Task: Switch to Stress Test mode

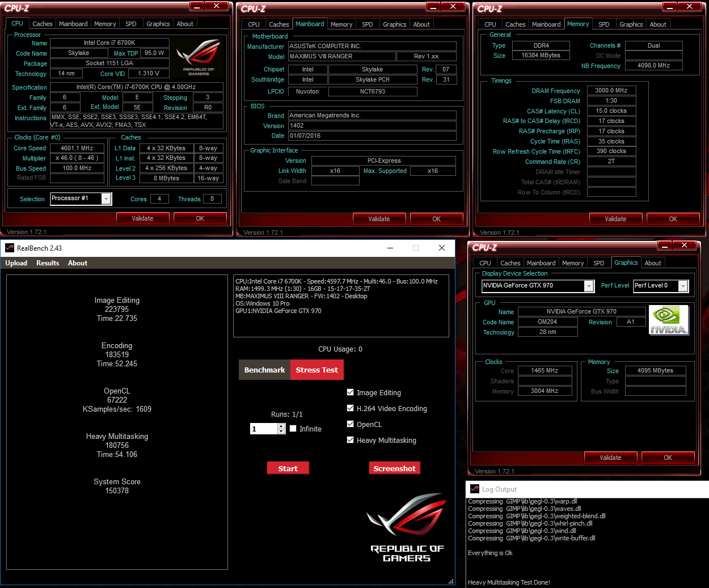Action: tap(316, 370)
